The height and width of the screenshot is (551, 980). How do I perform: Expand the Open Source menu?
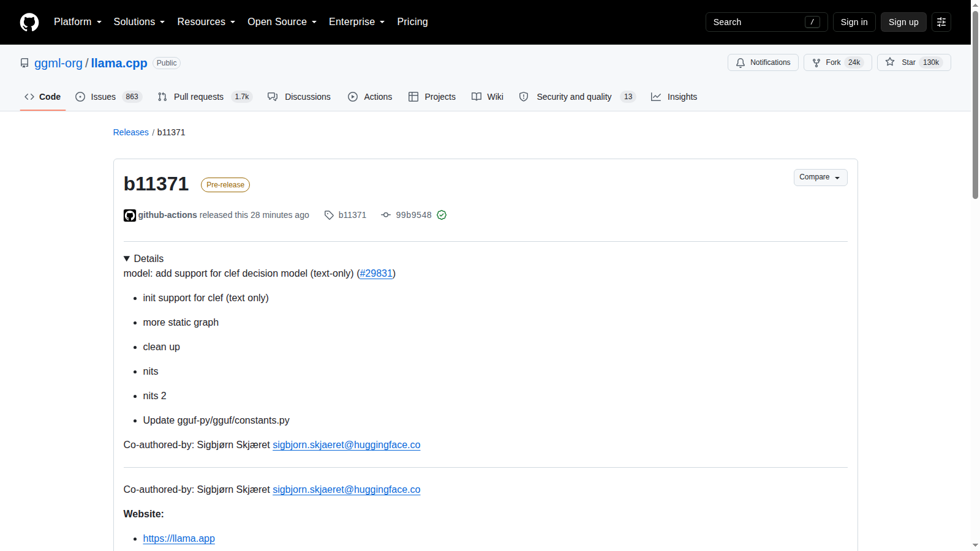coord(282,22)
